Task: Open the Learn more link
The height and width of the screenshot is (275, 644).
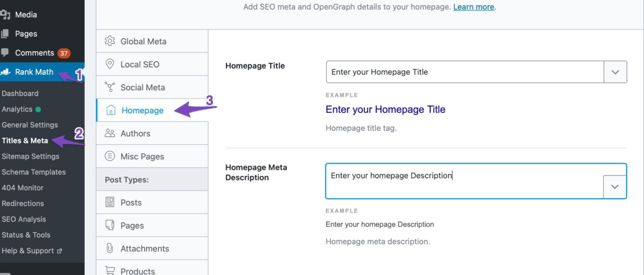Action: tap(473, 7)
